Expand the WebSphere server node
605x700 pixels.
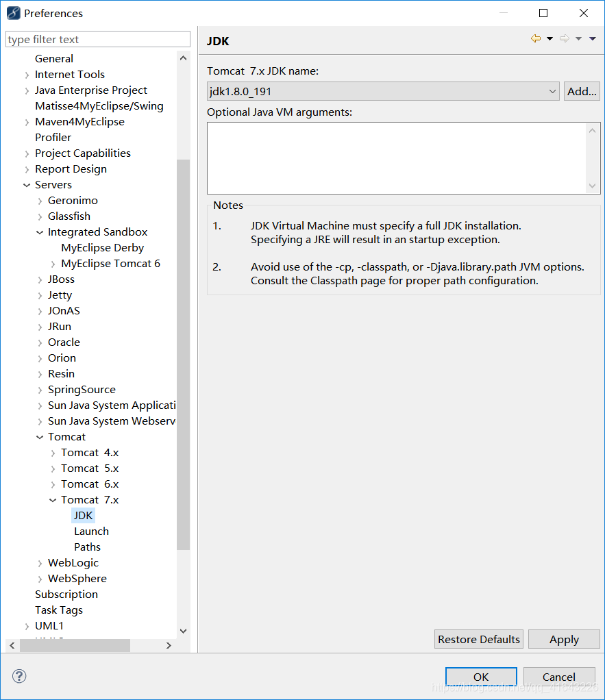(x=40, y=579)
